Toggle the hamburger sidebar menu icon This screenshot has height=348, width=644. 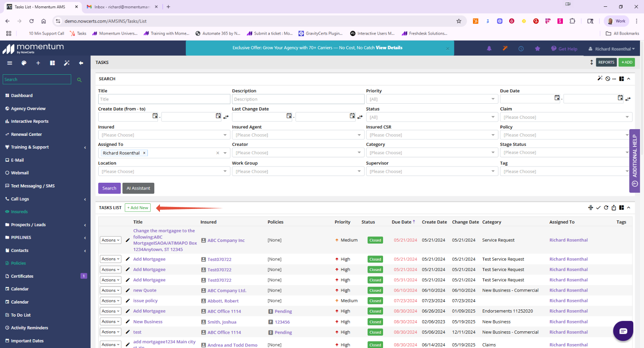click(10, 63)
